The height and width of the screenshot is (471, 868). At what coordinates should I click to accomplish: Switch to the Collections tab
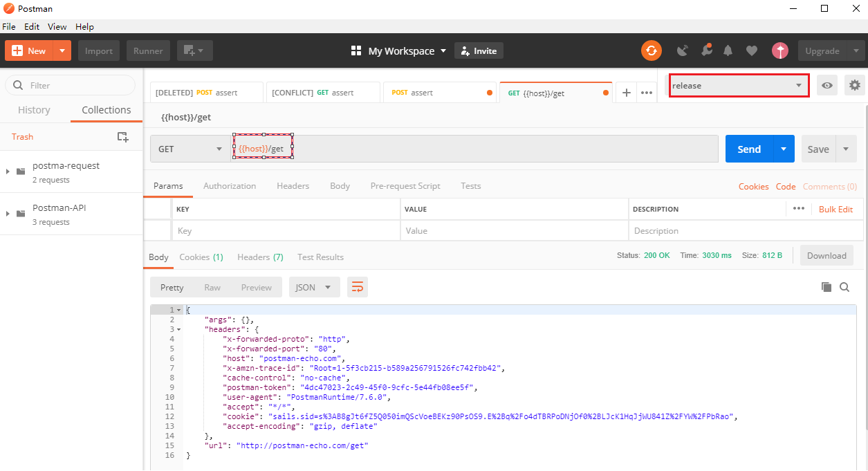coord(106,110)
